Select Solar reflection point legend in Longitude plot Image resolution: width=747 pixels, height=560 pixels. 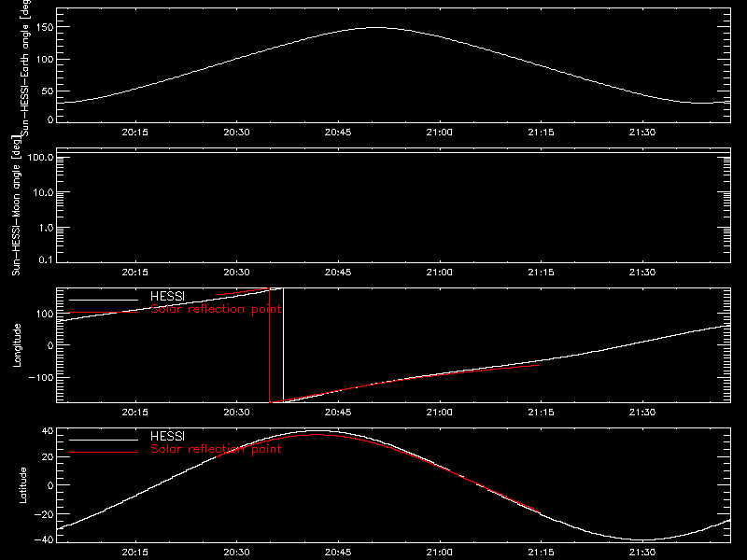coord(216,309)
